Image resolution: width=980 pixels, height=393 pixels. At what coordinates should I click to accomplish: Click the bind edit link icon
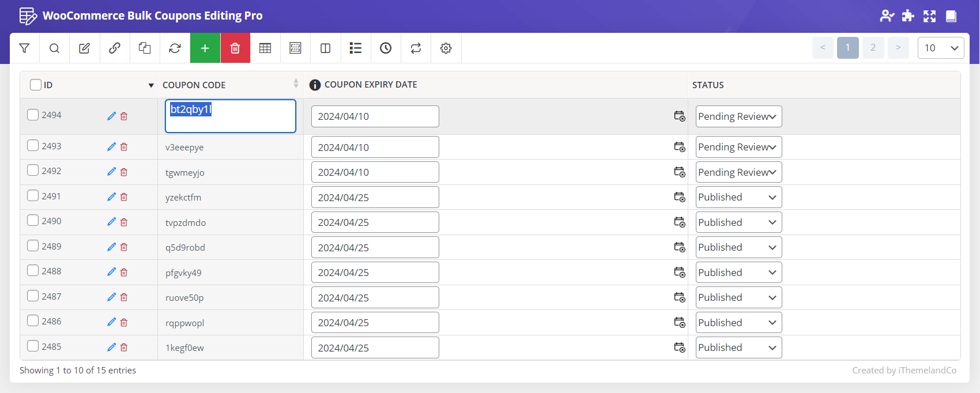coord(115,48)
